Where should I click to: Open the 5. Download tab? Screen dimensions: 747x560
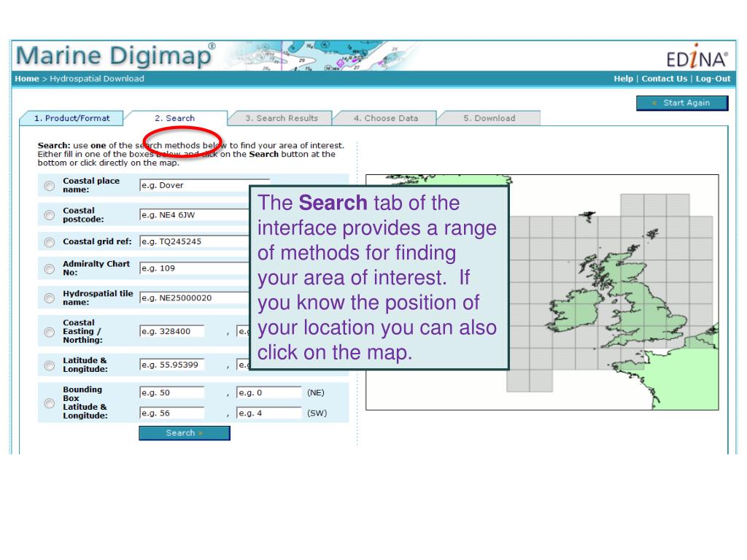pos(489,118)
